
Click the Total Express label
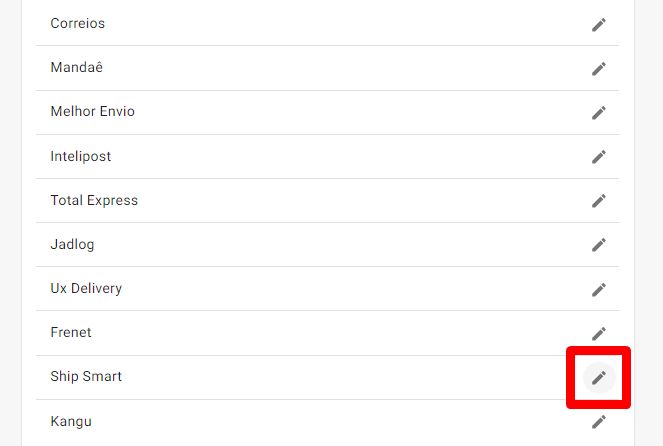pos(94,200)
